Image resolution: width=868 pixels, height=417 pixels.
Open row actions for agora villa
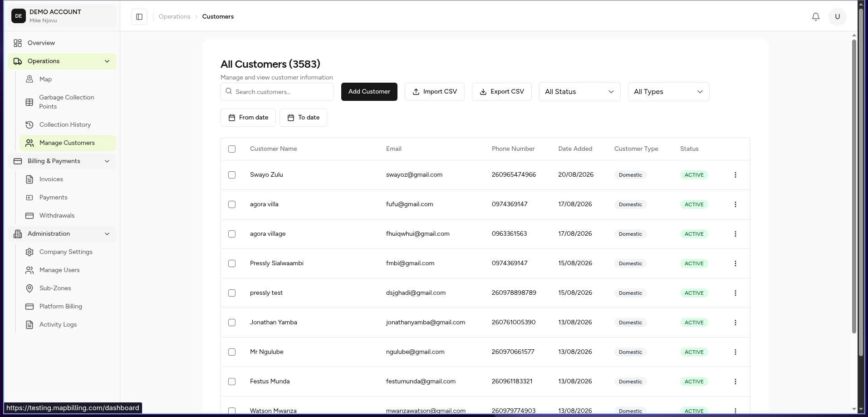tap(736, 204)
